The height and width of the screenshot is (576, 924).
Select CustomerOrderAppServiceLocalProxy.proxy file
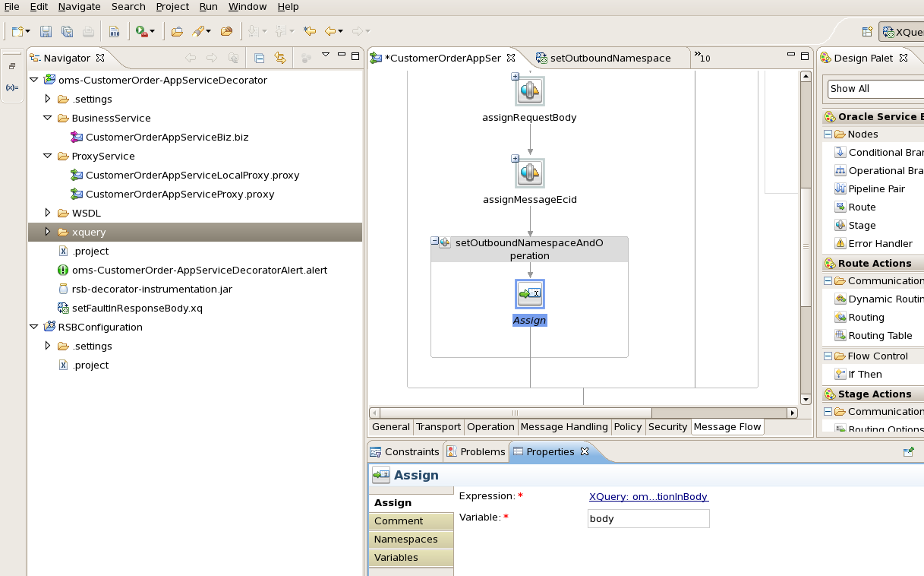pos(192,175)
